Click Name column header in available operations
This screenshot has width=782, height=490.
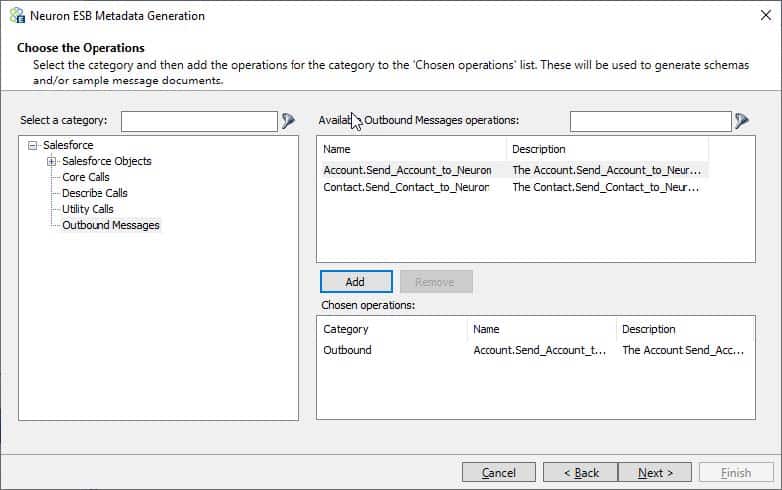pos(412,149)
